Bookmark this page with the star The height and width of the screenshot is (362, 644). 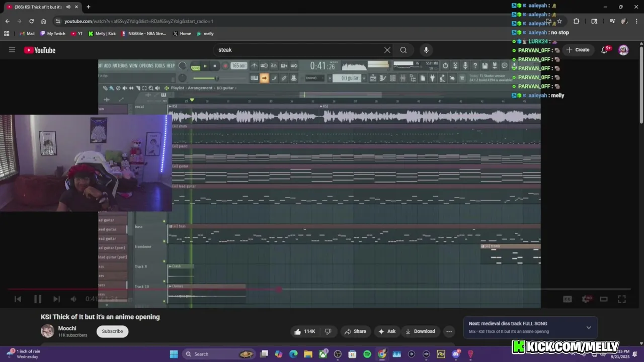click(559, 21)
